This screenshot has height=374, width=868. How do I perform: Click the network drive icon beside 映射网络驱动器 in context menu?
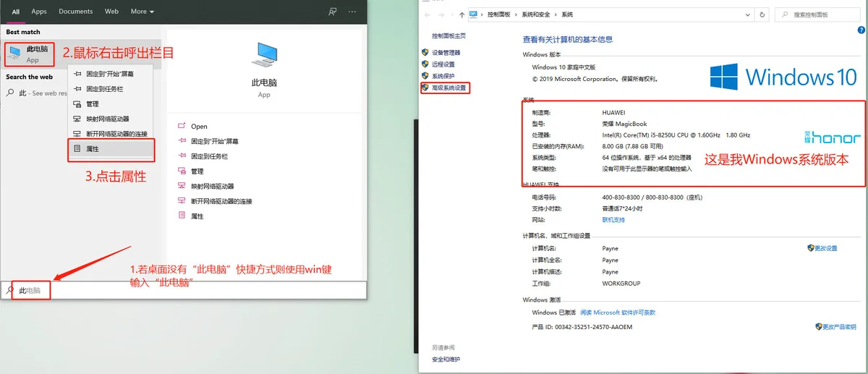[x=77, y=119]
